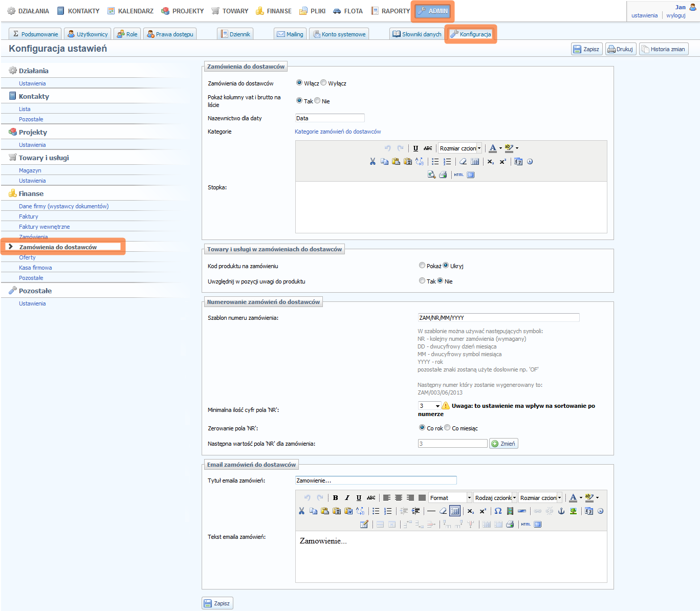Click insert image icon in email editor
Screen dimensions: 700x611
tap(574, 511)
